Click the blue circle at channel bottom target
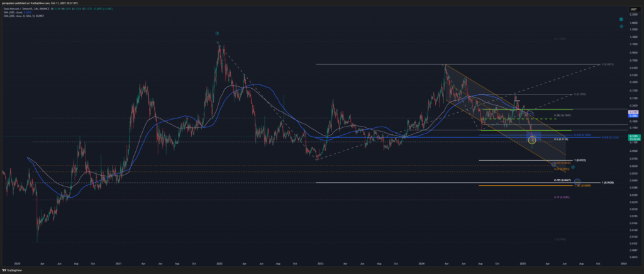This screenshot has width=644, height=274. [x=553, y=165]
